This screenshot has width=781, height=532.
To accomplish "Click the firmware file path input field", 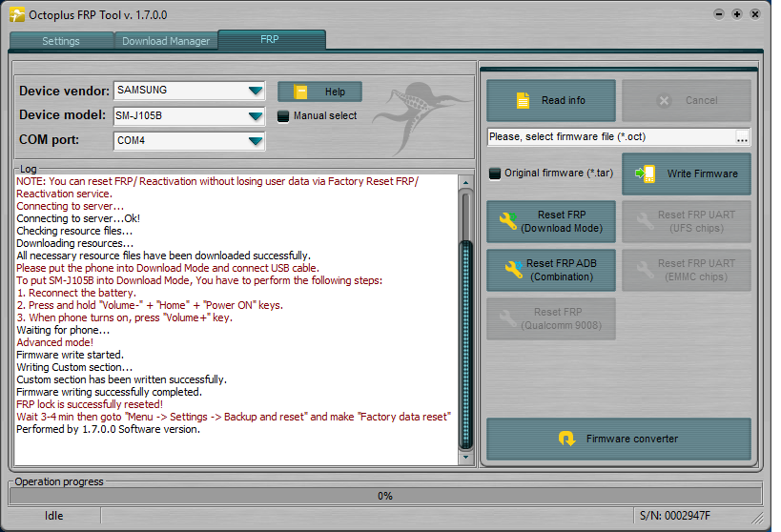I will 611,137.
